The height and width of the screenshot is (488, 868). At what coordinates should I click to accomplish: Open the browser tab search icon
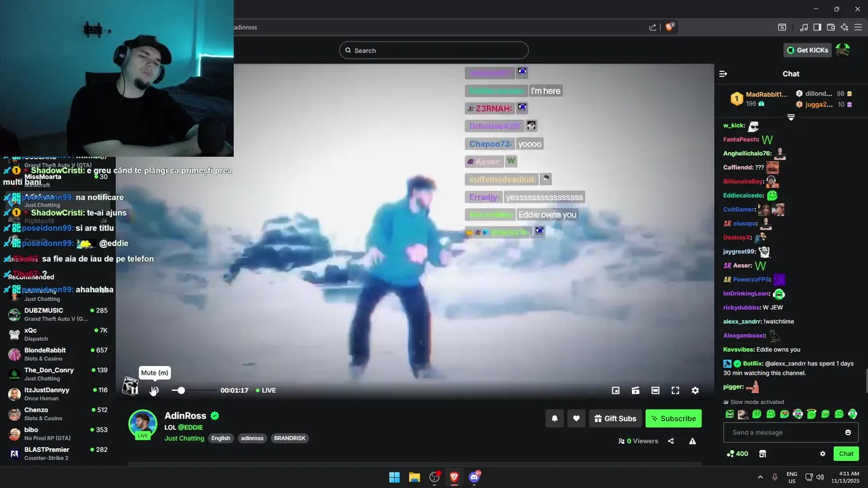point(782,27)
